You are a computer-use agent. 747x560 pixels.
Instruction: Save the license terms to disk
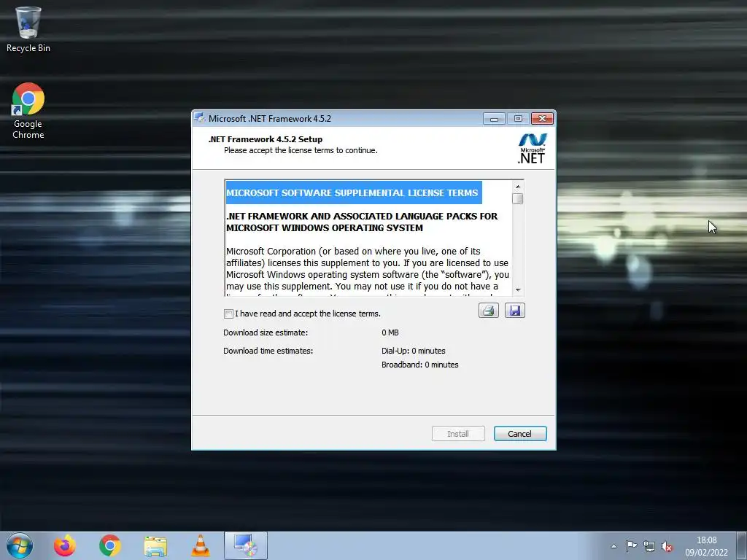pos(514,311)
